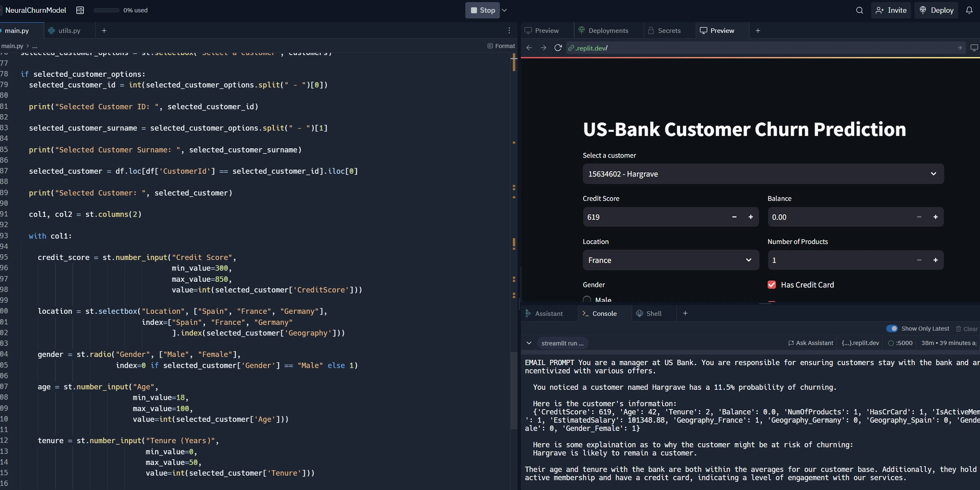
Task: Decrease the Credit Score value
Action: pyautogui.click(x=734, y=217)
